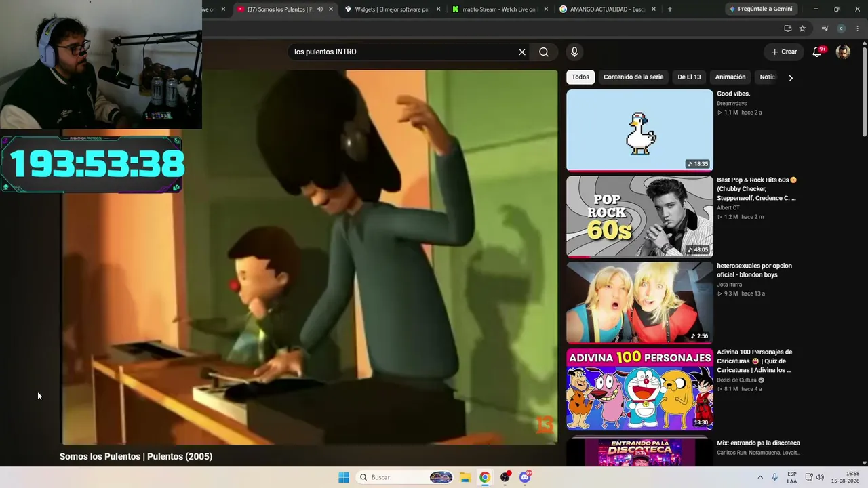The height and width of the screenshot is (488, 868).
Task: Click the Chrome taskbar icon
Action: tap(485, 477)
